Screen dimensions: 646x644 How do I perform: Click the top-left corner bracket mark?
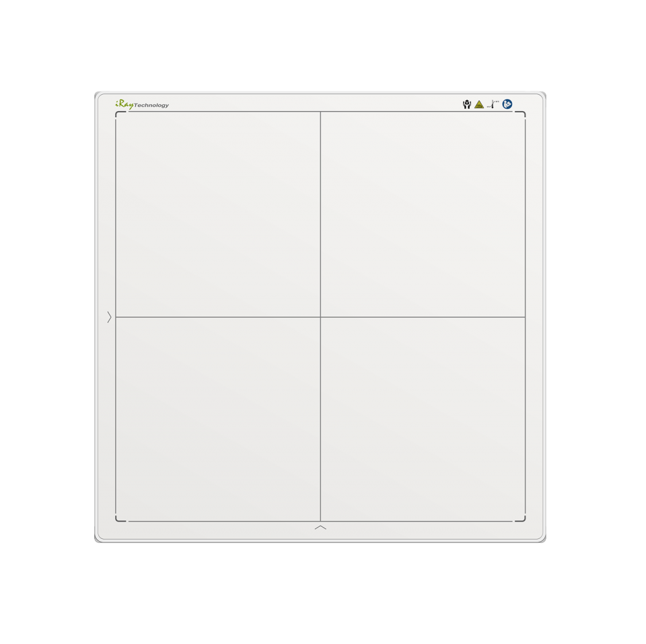tap(118, 114)
